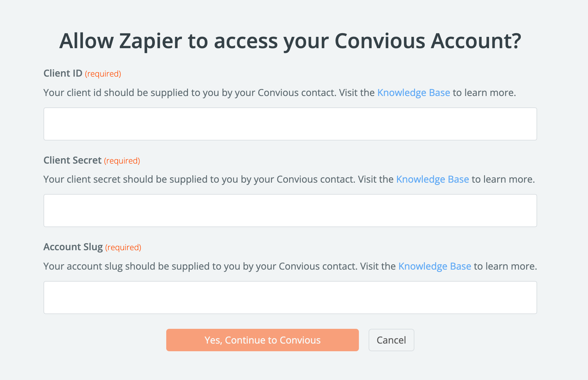Click the Client Secret field label

click(x=72, y=160)
